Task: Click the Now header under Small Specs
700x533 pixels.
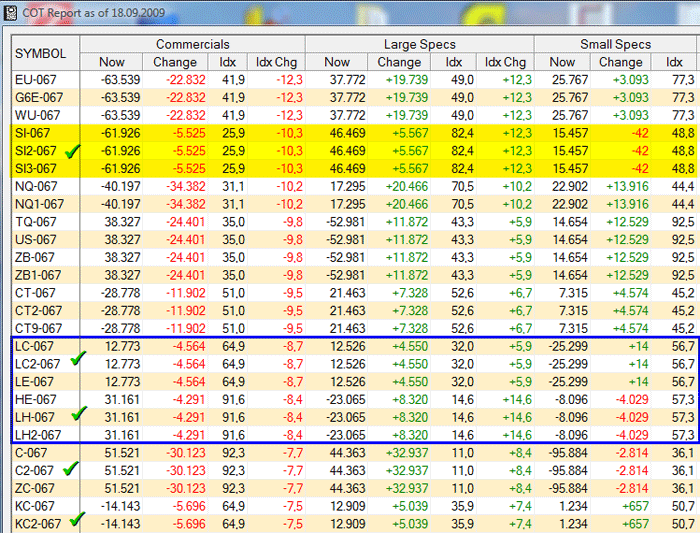Action: pos(562,62)
